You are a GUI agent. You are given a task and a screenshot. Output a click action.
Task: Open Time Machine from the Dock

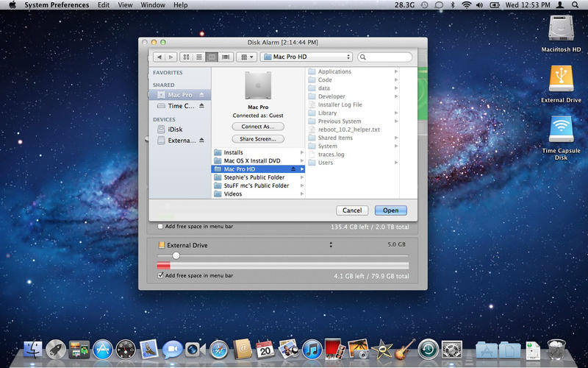429,350
